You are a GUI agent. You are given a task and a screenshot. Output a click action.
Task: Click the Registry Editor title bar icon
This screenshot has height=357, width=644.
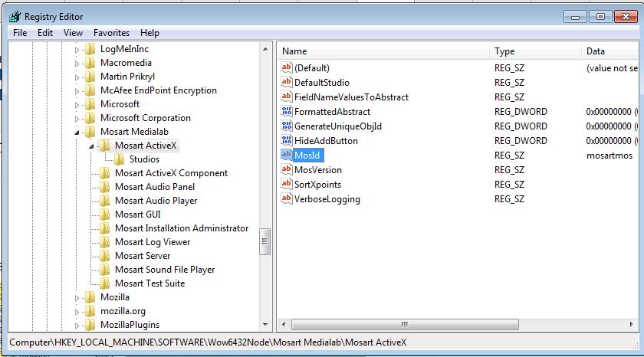(x=15, y=16)
